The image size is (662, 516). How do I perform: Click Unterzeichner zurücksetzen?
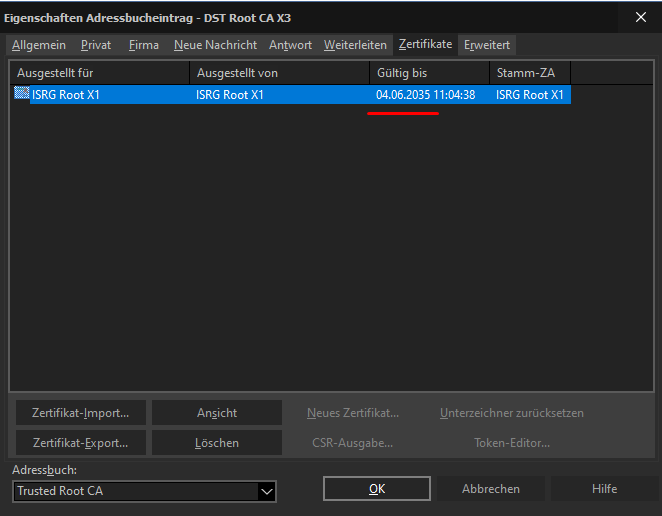512,413
